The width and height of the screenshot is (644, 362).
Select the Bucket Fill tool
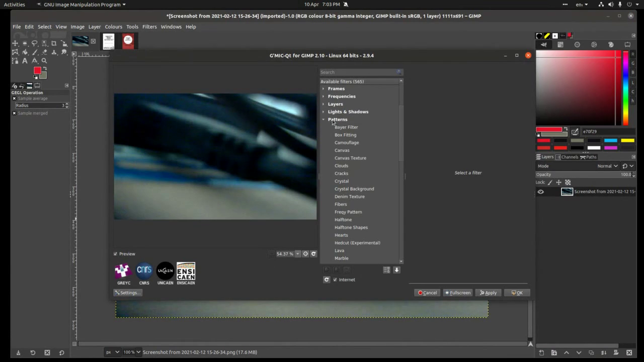click(25, 52)
